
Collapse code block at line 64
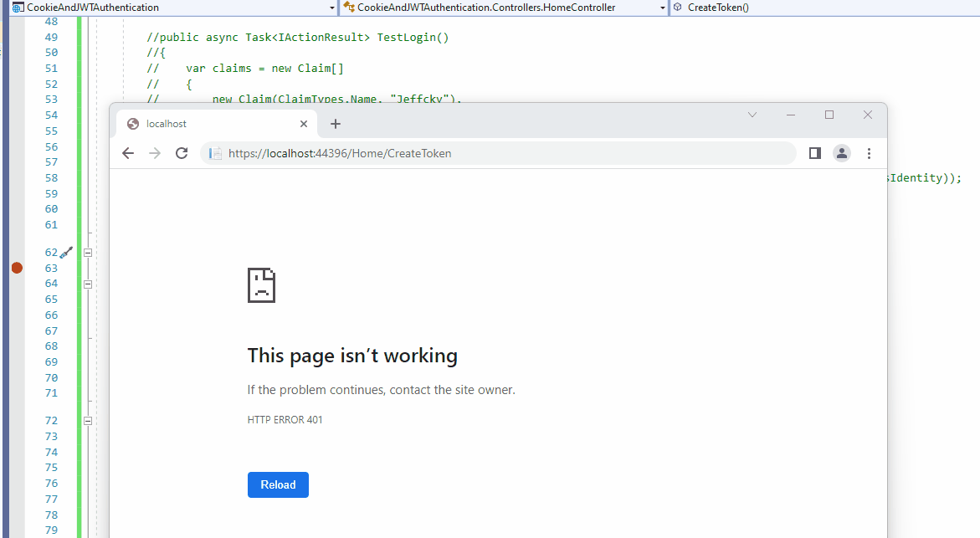click(88, 284)
